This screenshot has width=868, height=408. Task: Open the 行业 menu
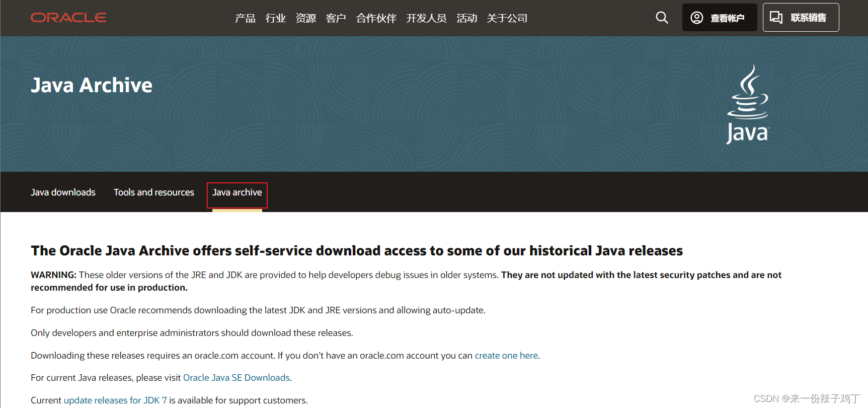(x=275, y=18)
